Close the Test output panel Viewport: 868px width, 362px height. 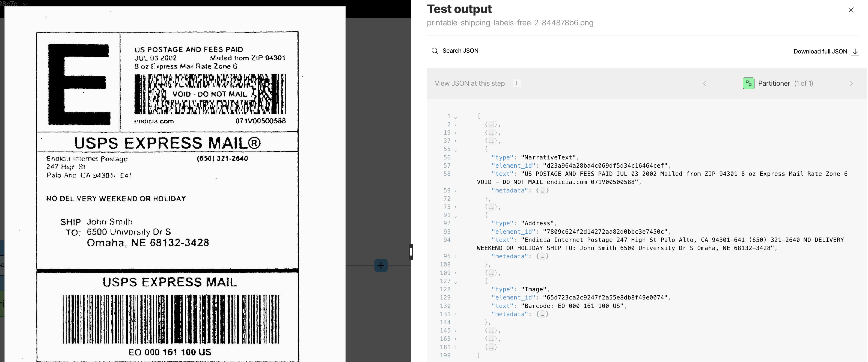[851, 10]
